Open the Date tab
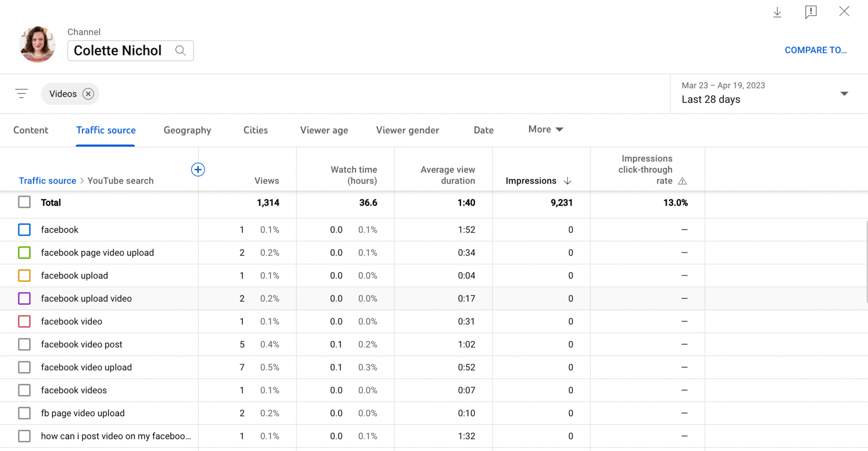 (484, 130)
